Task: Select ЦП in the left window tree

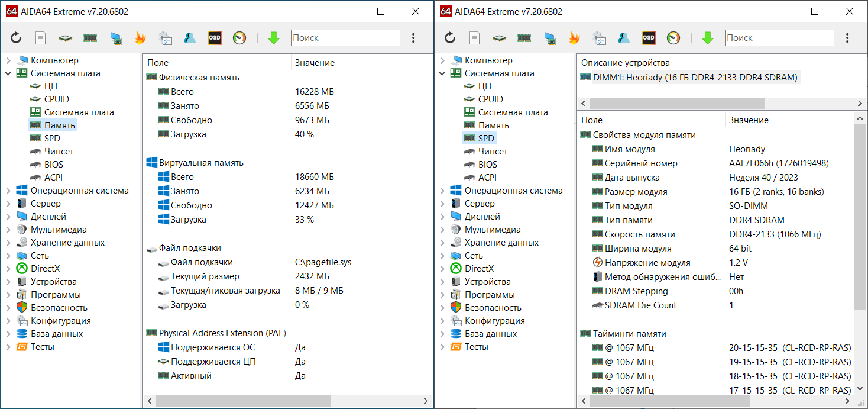Action: pos(51,86)
